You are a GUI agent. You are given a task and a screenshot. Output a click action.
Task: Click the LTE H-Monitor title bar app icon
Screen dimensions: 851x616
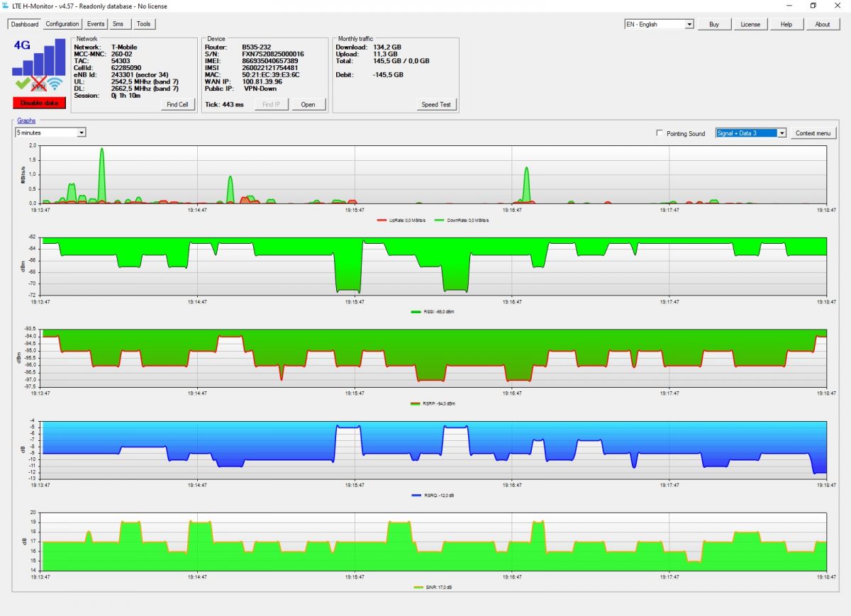6,6
